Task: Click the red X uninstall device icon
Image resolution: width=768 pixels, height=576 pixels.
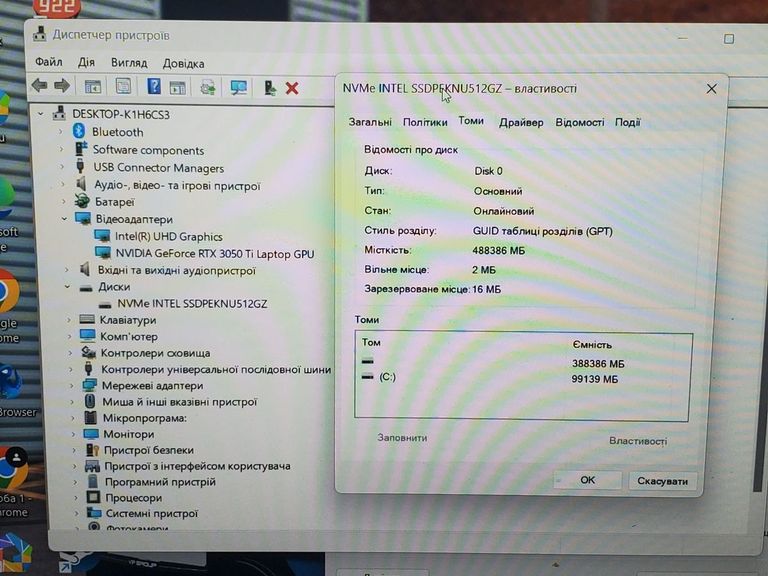Action: click(x=292, y=89)
